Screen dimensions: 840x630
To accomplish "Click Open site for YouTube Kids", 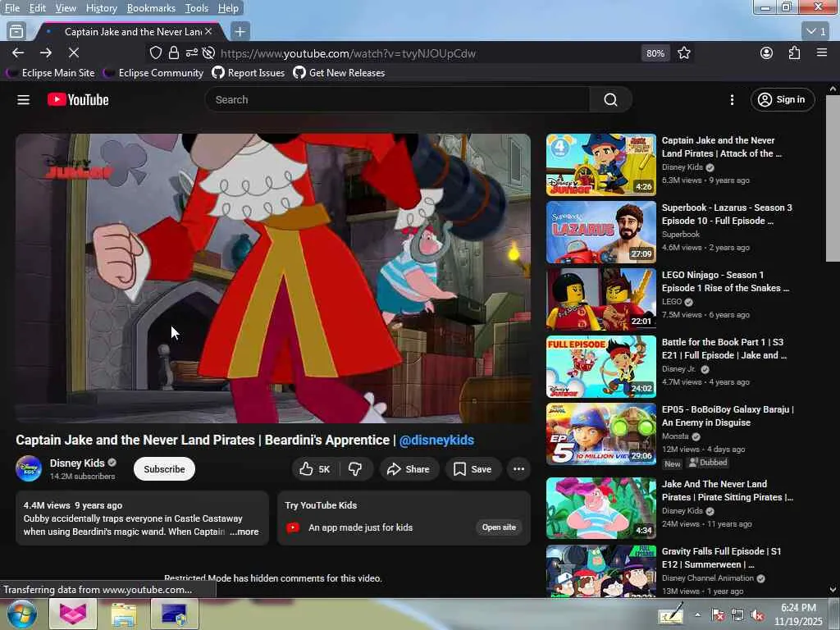I will (x=498, y=527).
